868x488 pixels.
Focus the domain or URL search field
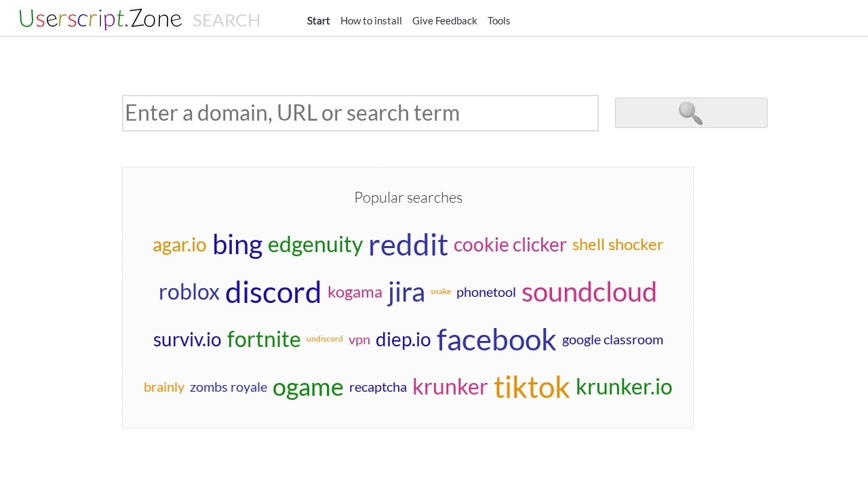click(360, 113)
